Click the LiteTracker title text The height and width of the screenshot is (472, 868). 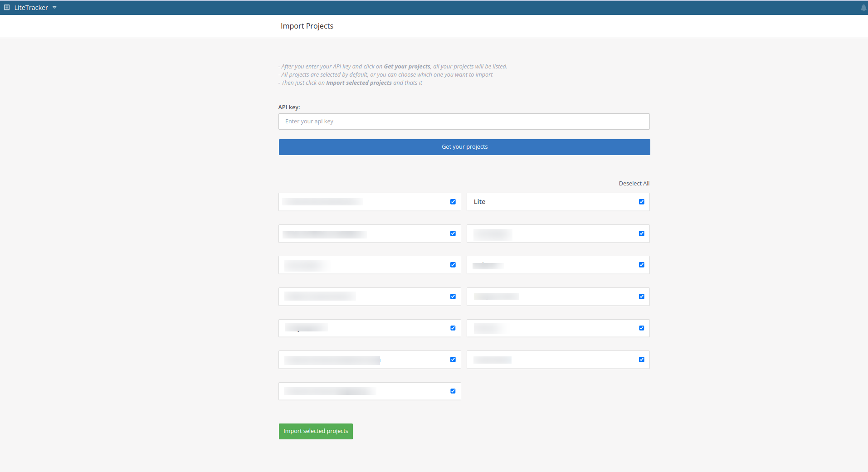click(x=31, y=8)
